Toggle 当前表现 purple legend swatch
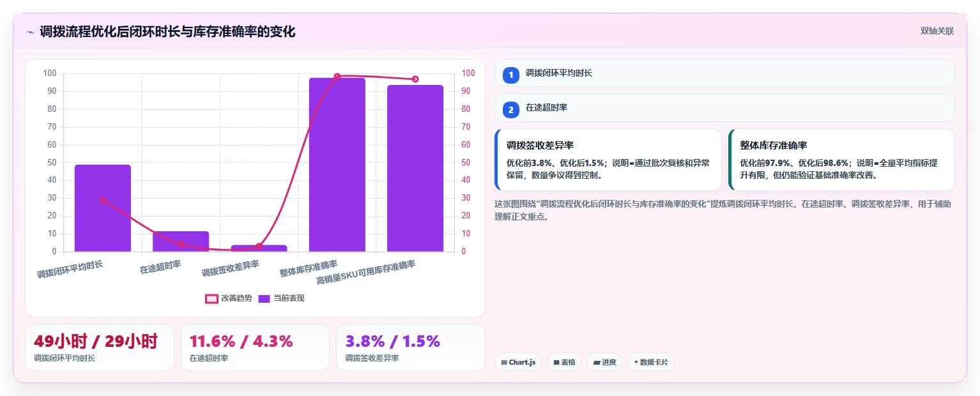 (x=264, y=298)
